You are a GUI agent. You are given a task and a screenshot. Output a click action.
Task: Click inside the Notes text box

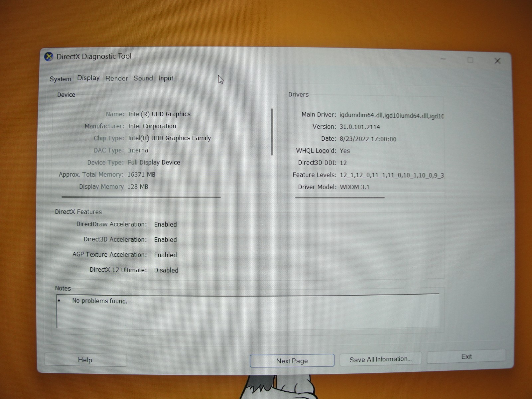point(248,312)
